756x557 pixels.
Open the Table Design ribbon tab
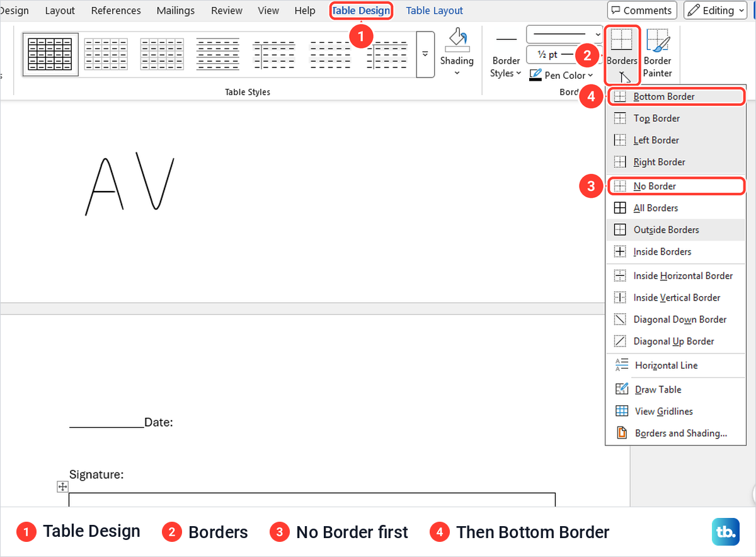pyautogui.click(x=362, y=11)
